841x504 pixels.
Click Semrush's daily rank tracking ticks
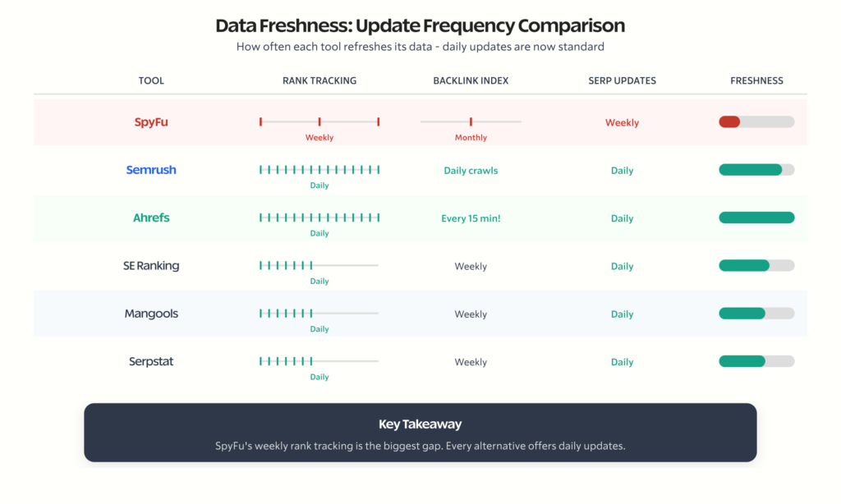pyautogui.click(x=319, y=170)
